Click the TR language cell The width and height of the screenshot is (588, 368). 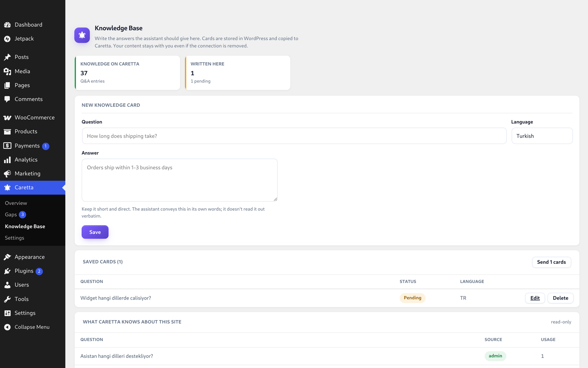click(463, 298)
